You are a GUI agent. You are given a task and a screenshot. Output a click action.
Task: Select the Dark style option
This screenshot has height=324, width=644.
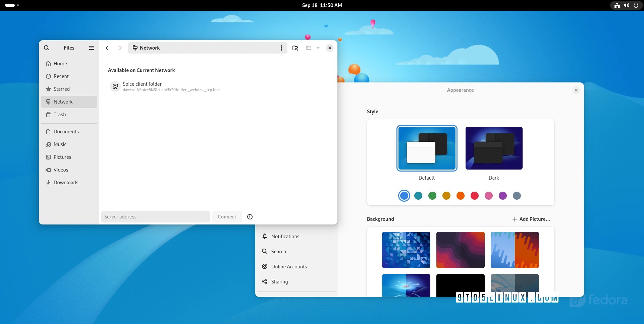pyautogui.click(x=494, y=148)
